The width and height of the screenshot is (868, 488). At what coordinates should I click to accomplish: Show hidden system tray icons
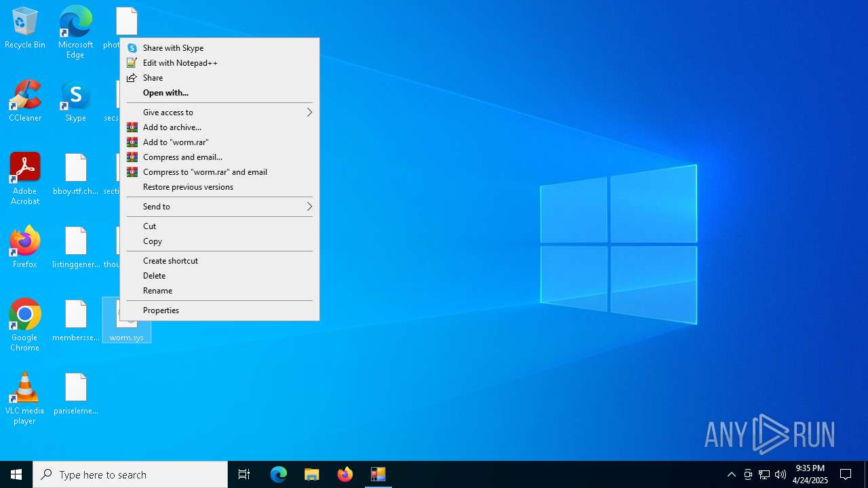731,474
